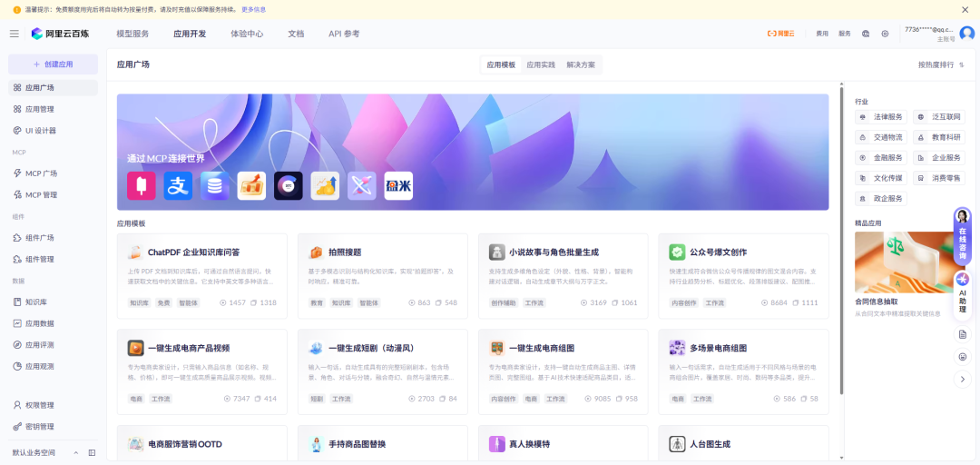Image resolution: width=980 pixels, height=465 pixels.
Task: Open the floating document icon button
Action: pos(963,334)
